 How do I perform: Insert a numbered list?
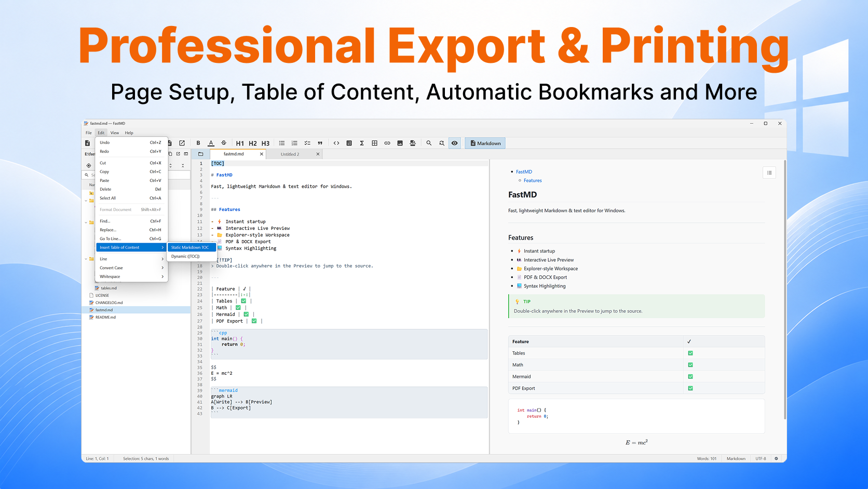pyautogui.click(x=294, y=143)
